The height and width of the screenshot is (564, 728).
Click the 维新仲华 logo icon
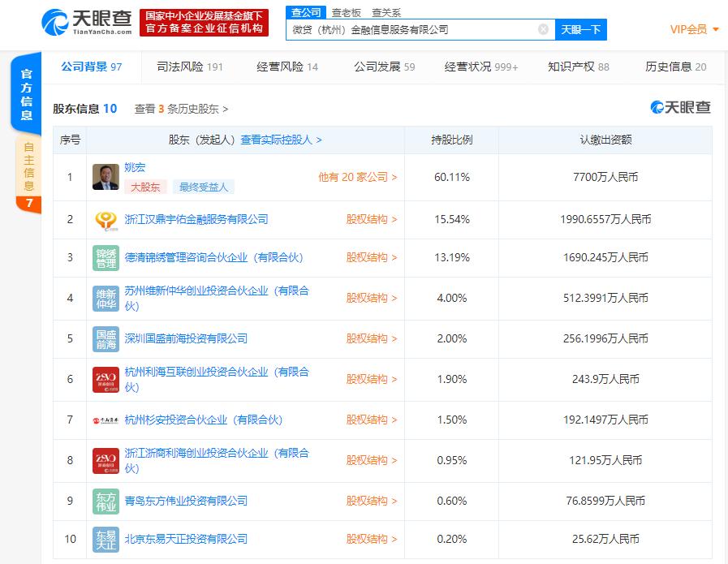106,298
